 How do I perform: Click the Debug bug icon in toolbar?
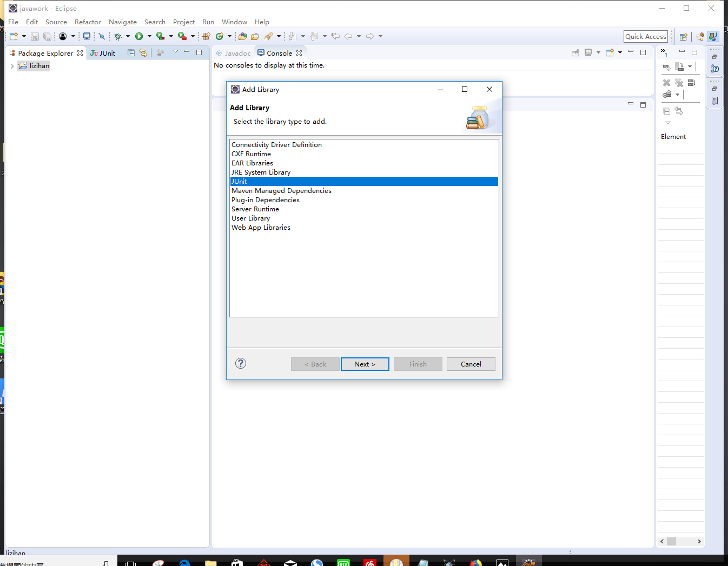(x=117, y=36)
